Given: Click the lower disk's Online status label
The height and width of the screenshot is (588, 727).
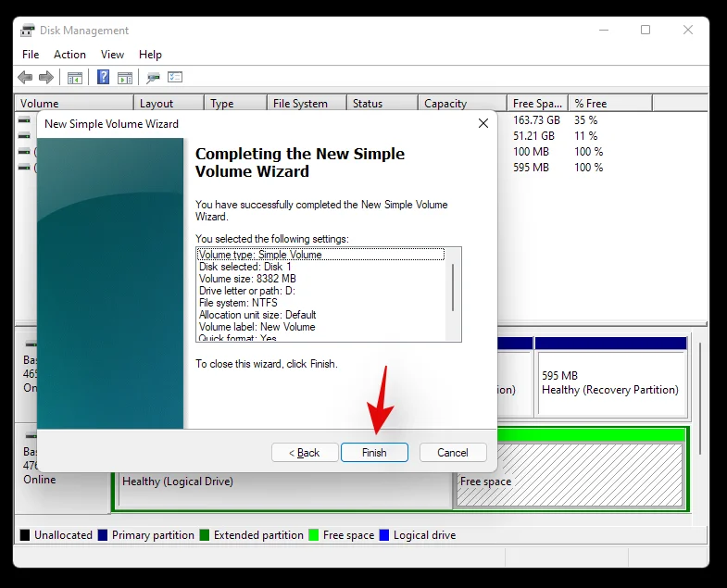Looking at the screenshot, I should (x=40, y=480).
